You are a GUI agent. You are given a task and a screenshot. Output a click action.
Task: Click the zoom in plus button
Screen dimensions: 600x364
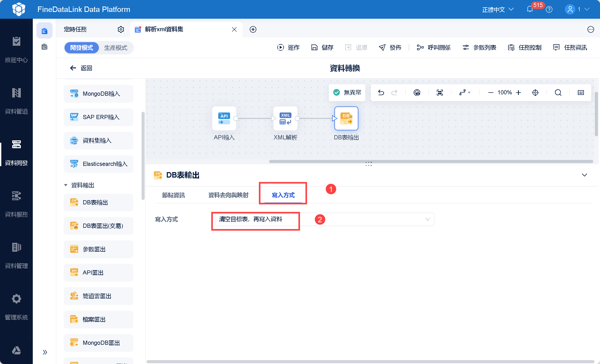pyautogui.click(x=519, y=93)
